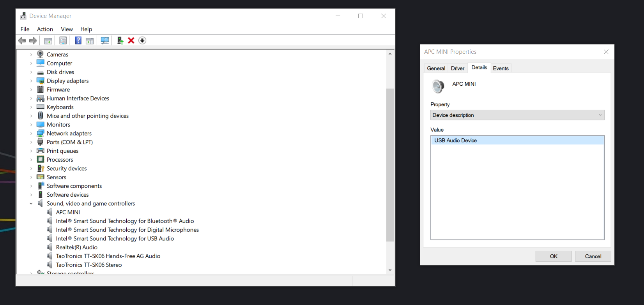
Task: Click Cancel in APC MINI Properties
Action: click(593, 256)
